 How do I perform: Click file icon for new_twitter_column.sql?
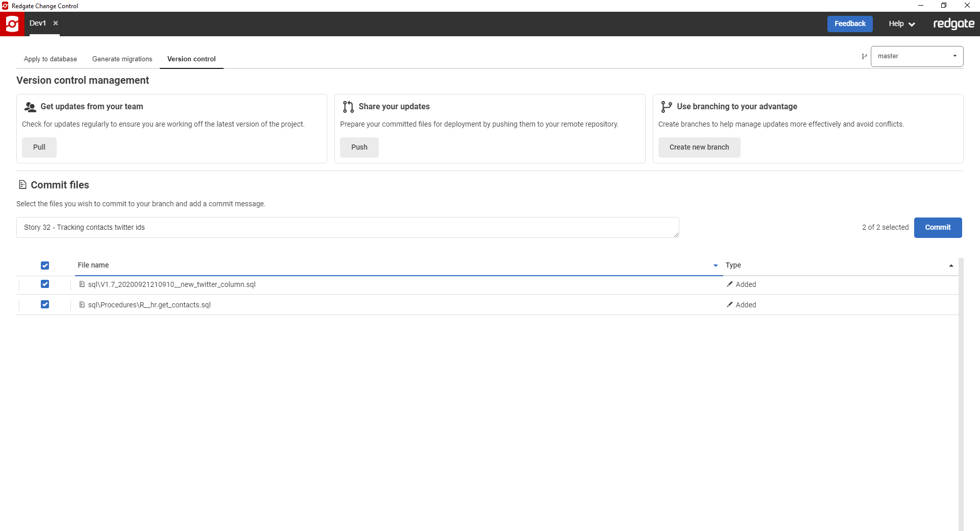pyautogui.click(x=82, y=284)
